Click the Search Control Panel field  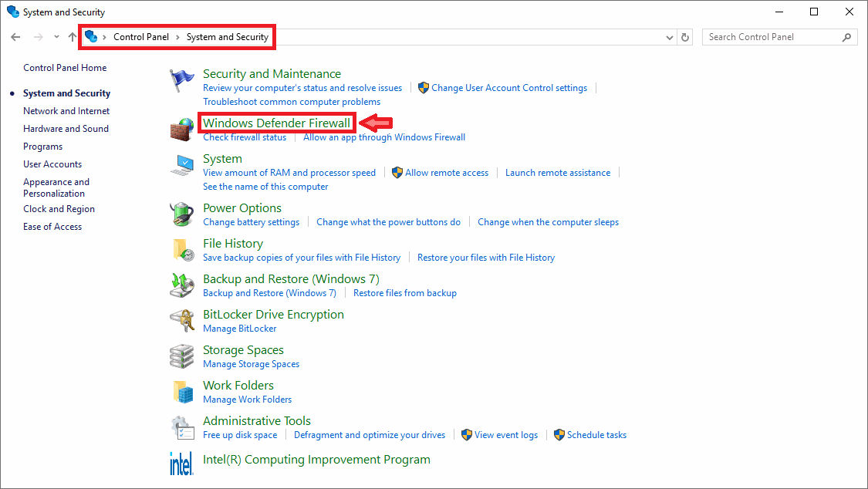772,37
